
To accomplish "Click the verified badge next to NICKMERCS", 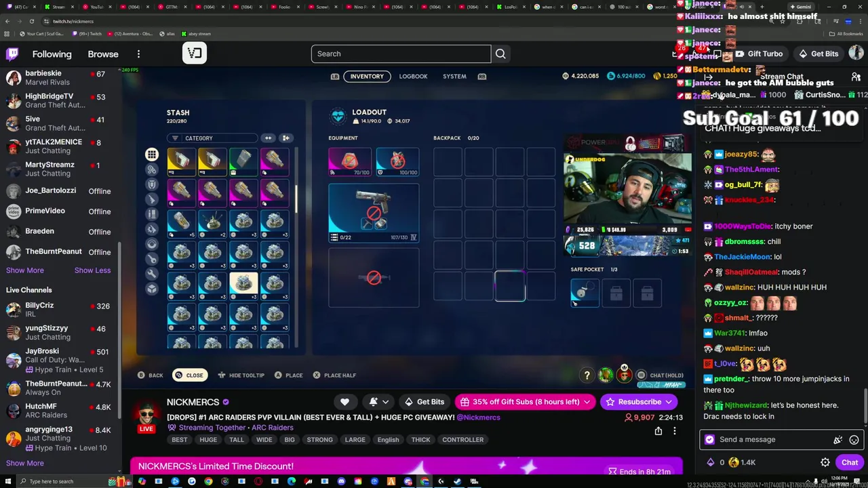I will (x=226, y=402).
